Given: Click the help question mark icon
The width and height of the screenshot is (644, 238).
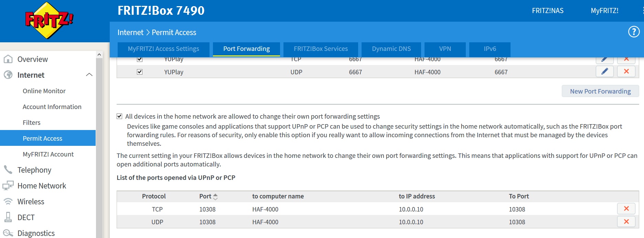Looking at the screenshot, I should click(x=634, y=32).
